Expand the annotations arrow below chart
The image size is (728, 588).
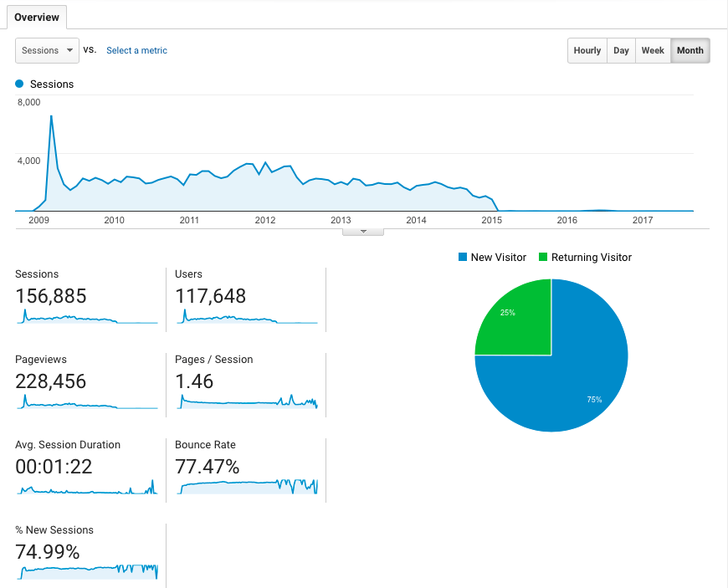(363, 232)
